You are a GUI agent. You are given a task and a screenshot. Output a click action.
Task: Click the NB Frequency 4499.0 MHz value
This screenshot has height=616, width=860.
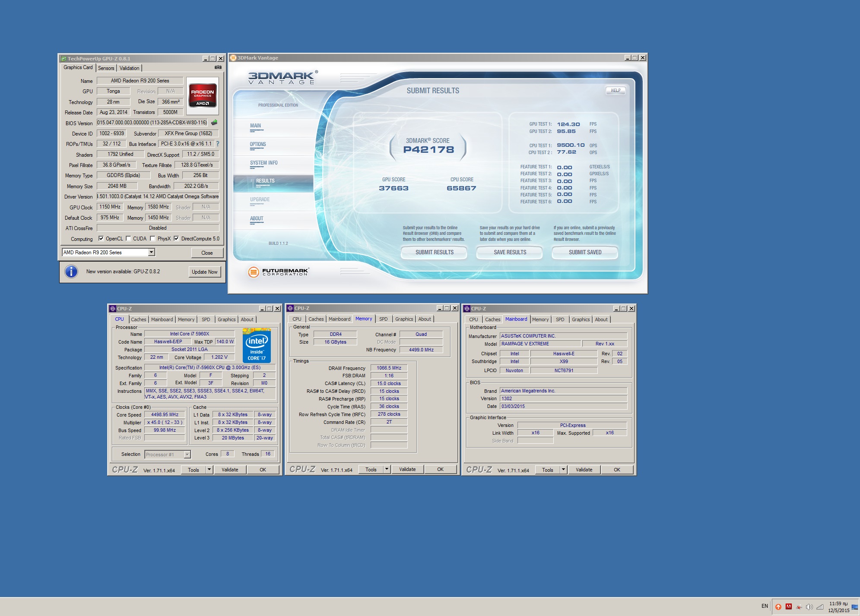[421, 350]
